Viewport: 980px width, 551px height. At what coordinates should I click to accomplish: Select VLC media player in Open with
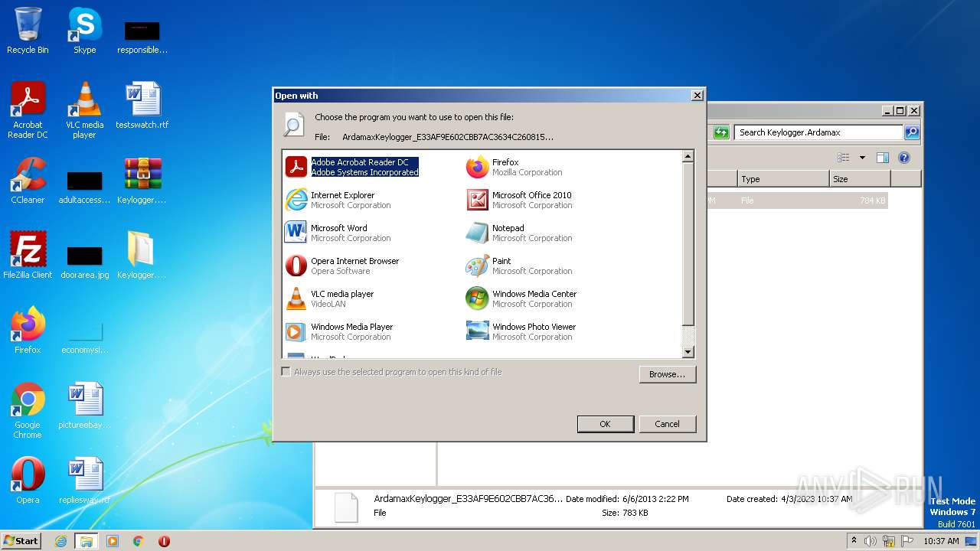[x=330, y=298]
